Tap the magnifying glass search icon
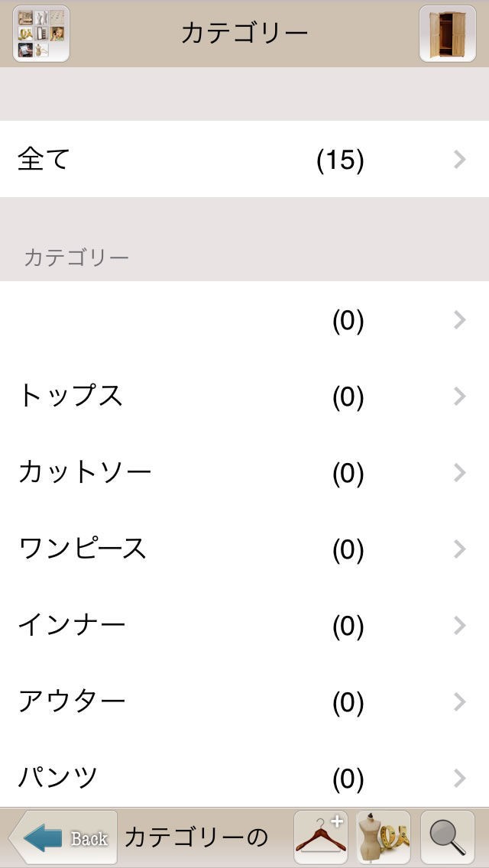Viewport: 489px width, 868px height. tap(447, 837)
